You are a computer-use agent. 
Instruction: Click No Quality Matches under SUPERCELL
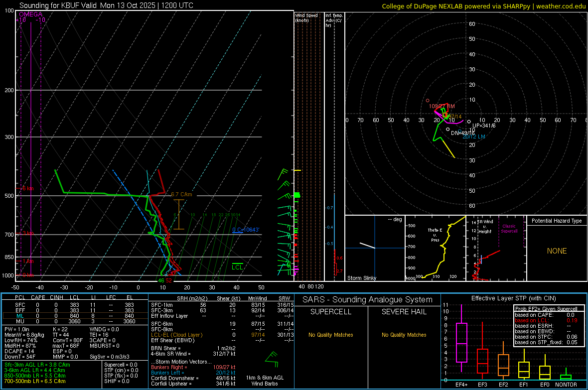331,335
